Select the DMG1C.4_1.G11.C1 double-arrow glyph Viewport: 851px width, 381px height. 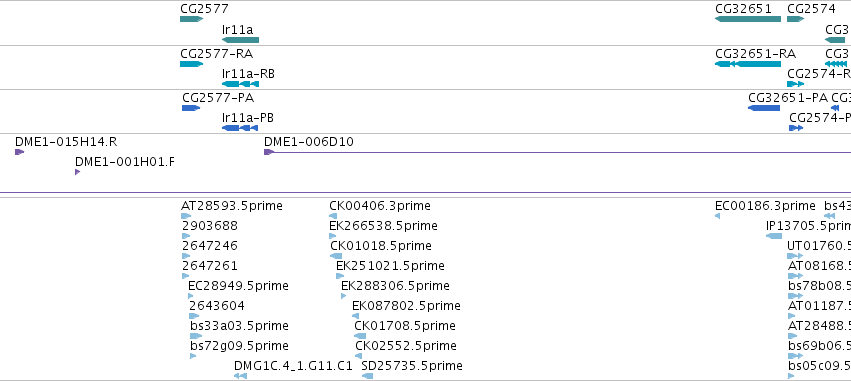point(240,376)
